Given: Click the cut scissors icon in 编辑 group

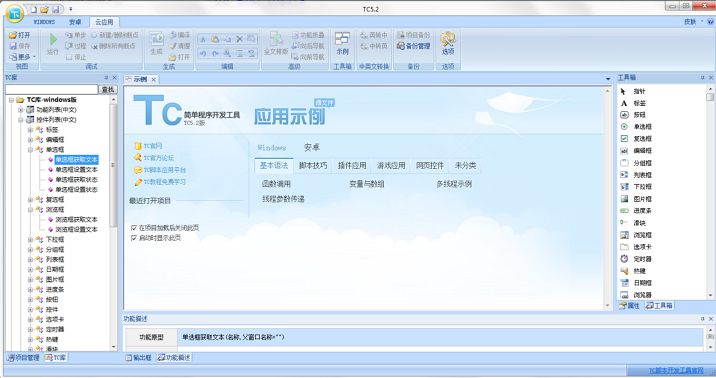Looking at the screenshot, I should coord(203,39).
